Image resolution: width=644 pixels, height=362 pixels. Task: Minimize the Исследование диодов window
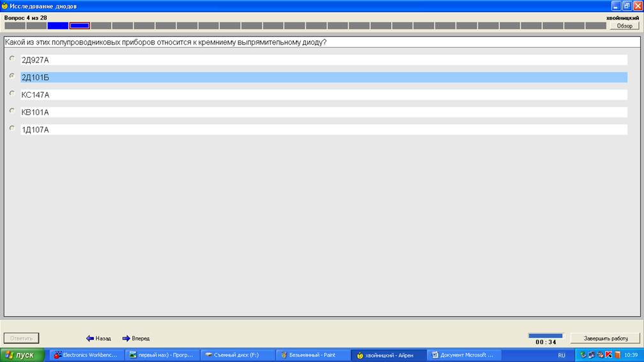click(x=616, y=6)
